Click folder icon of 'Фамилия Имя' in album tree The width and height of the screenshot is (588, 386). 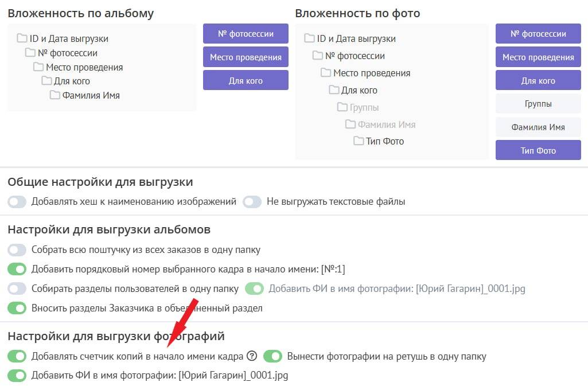[x=55, y=95]
